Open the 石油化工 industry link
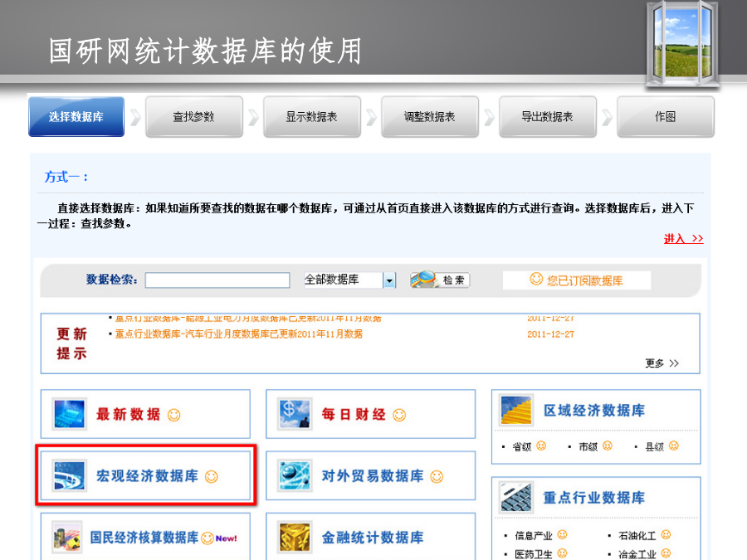 click(x=637, y=536)
